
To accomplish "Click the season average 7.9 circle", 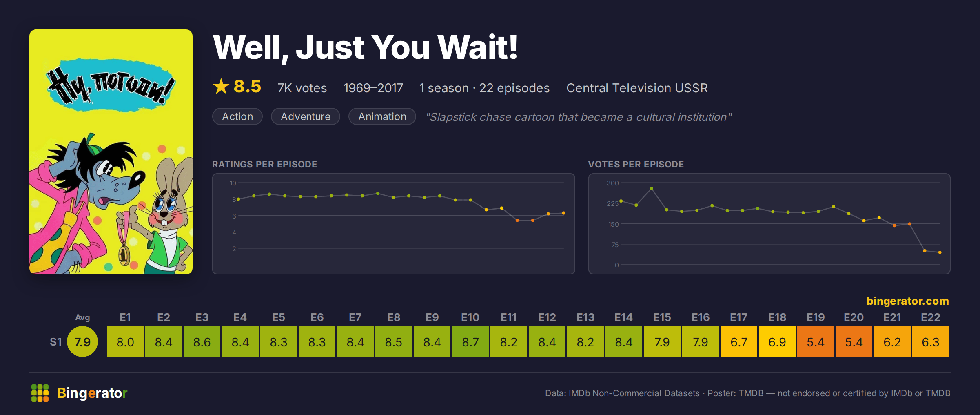I will point(82,341).
